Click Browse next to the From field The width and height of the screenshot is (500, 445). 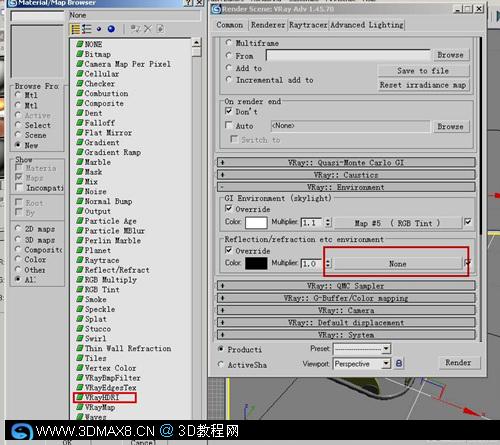coord(450,55)
